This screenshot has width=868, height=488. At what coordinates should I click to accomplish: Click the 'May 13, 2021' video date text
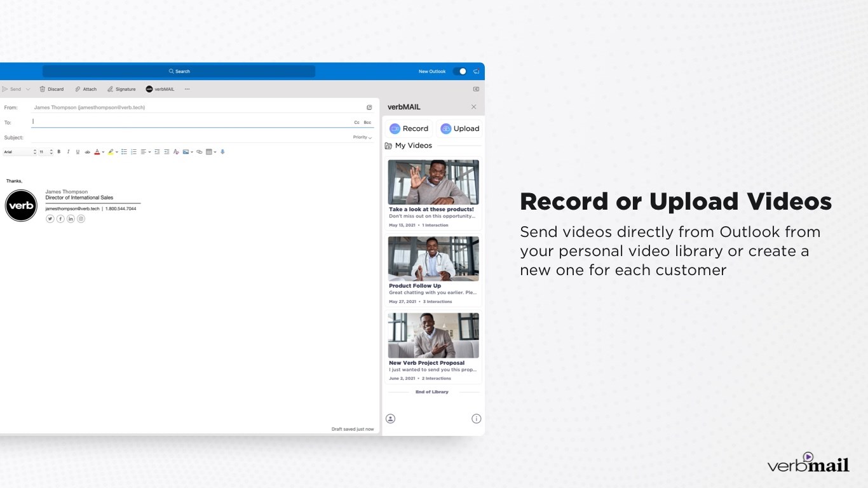point(402,225)
